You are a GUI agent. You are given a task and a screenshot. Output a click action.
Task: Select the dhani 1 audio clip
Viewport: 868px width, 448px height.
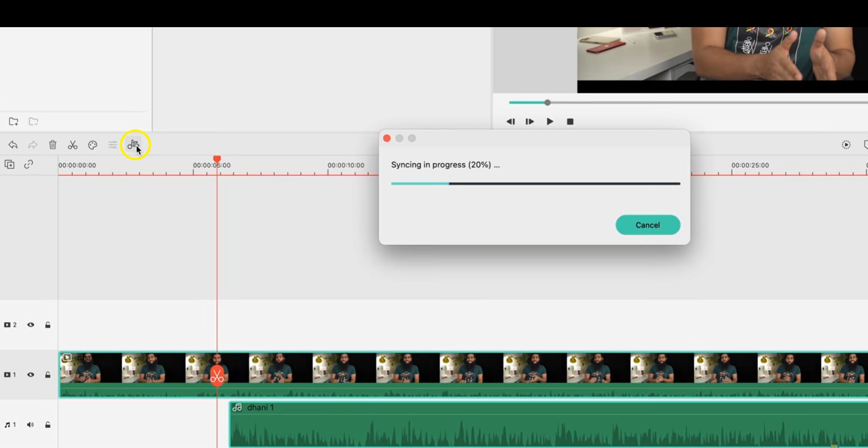548,424
